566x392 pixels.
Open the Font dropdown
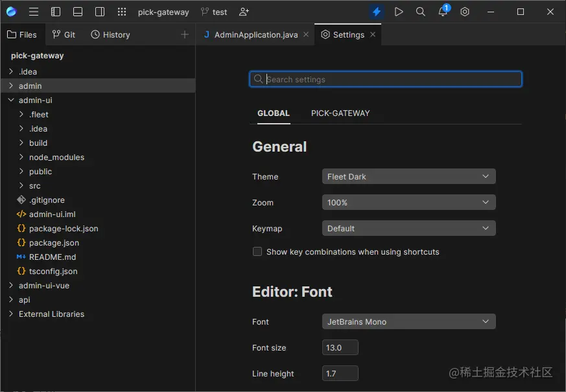(408, 321)
